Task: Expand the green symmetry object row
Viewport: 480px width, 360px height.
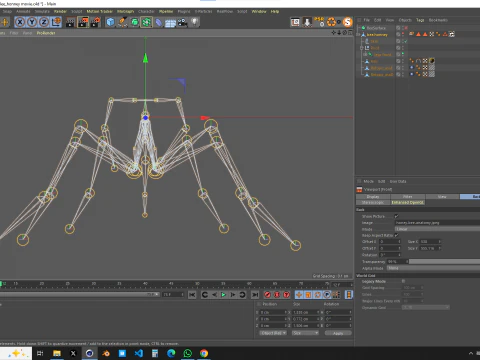Action: (366, 54)
